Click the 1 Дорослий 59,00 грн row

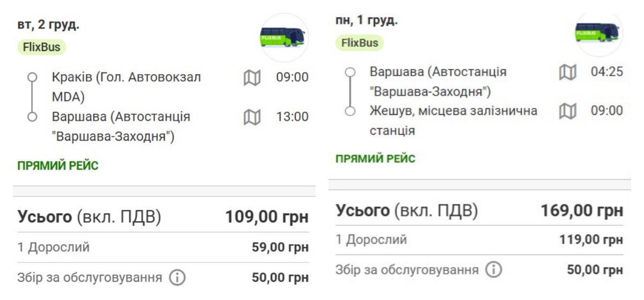coord(163,247)
